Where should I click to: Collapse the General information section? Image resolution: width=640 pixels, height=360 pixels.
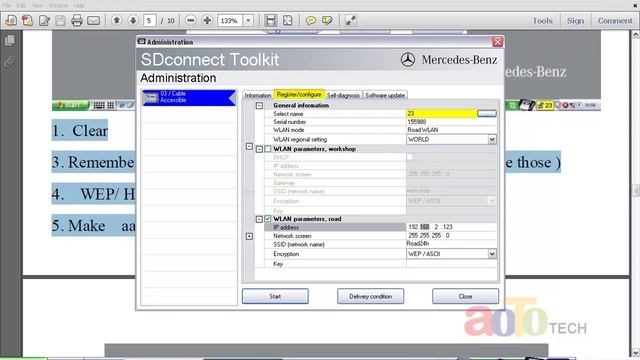coord(259,105)
